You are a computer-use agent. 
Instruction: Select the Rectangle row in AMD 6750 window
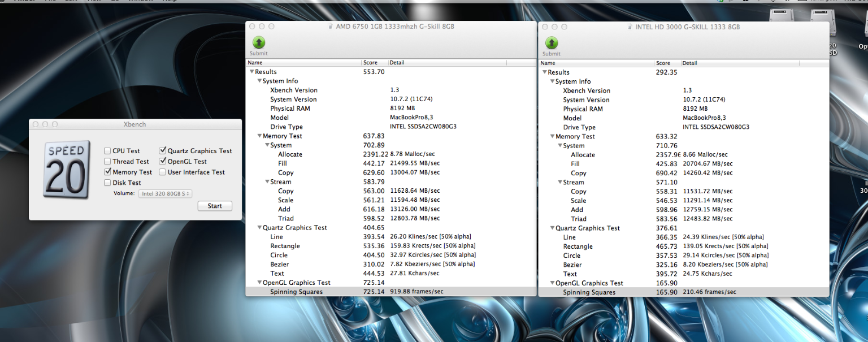coord(391,246)
